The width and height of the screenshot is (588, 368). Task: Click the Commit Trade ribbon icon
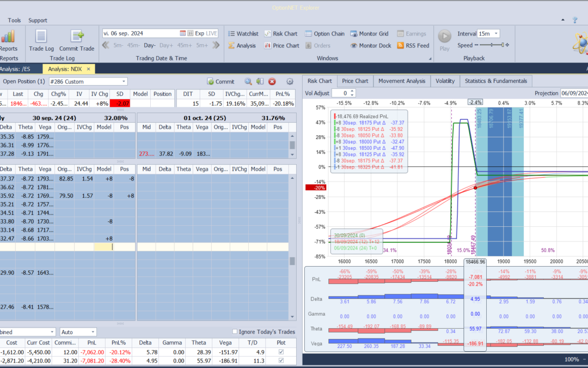77,39
